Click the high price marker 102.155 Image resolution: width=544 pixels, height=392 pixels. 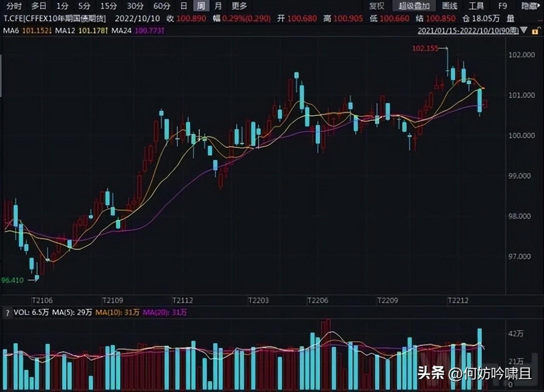click(425, 48)
